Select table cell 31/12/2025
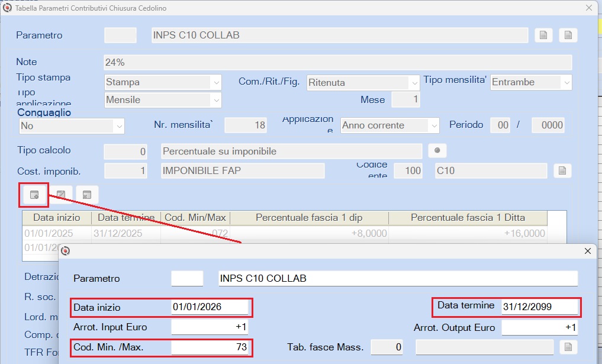 point(126,233)
